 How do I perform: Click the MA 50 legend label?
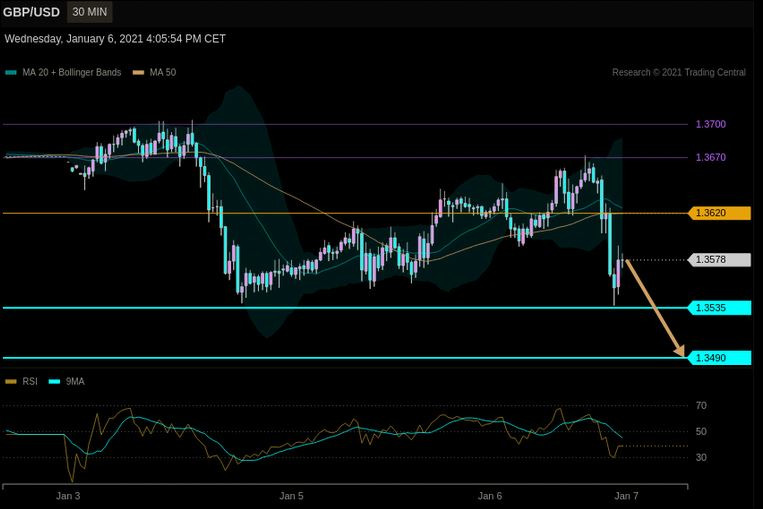pos(163,73)
